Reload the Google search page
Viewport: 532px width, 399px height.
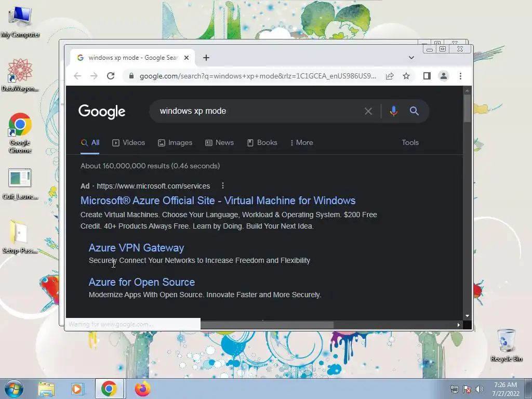pyautogui.click(x=111, y=76)
